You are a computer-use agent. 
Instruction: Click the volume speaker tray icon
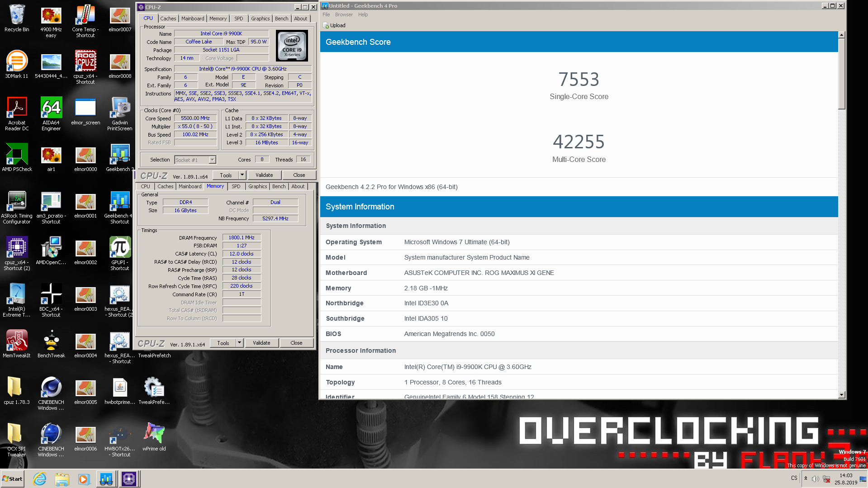(x=815, y=479)
